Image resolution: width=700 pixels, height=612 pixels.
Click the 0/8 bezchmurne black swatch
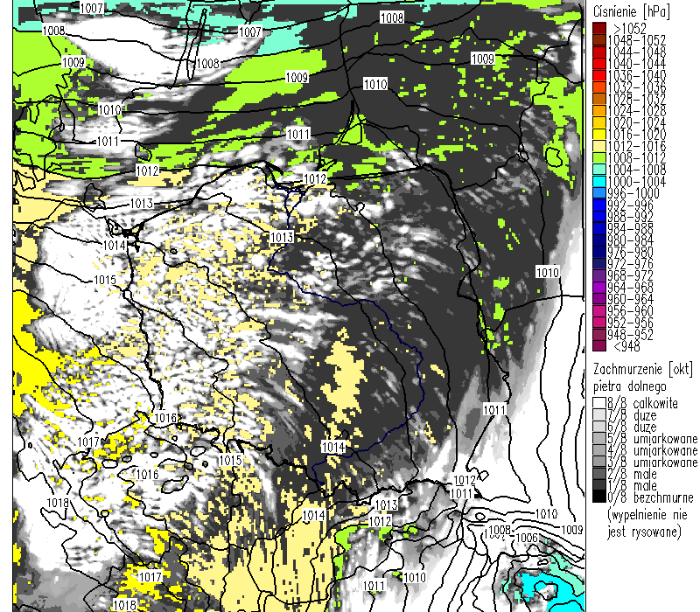pos(598,497)
